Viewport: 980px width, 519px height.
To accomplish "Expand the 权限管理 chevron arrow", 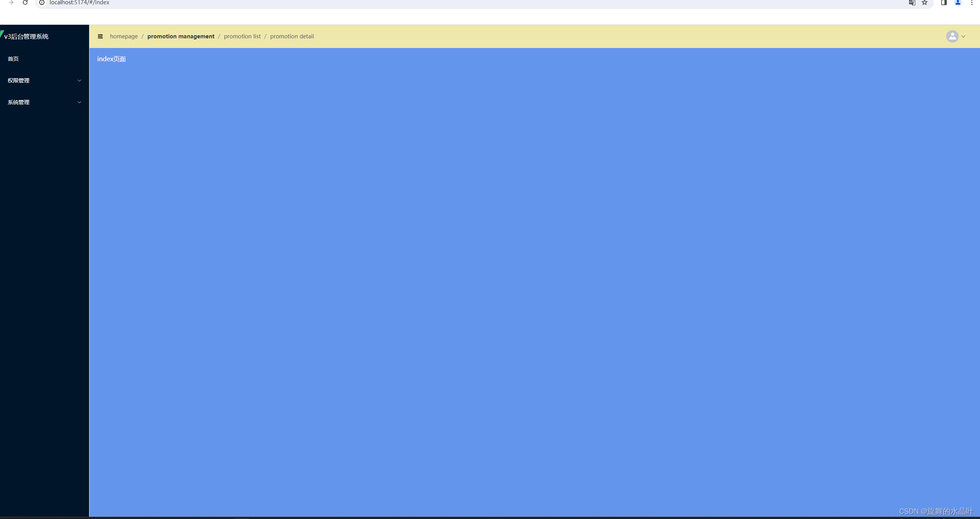I will pos(79,81).
